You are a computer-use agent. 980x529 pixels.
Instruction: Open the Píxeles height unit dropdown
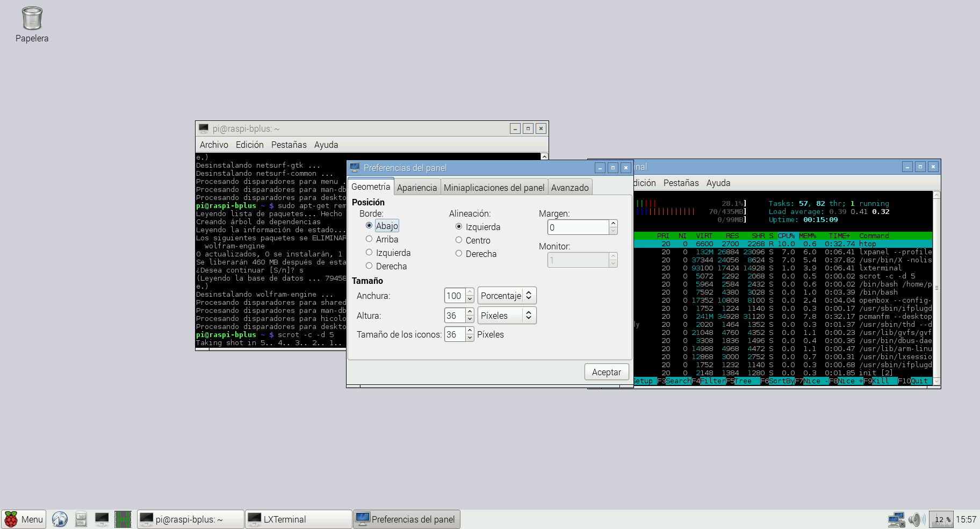click(x=507, y=316)
